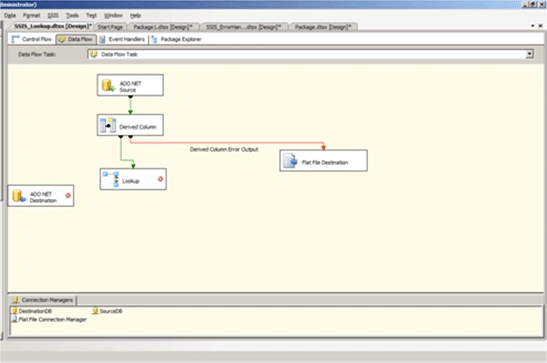The height and width of the screenshot is (363, 547).
Task: Click the Connection Managers tab
Action: (x=43, y=300)
